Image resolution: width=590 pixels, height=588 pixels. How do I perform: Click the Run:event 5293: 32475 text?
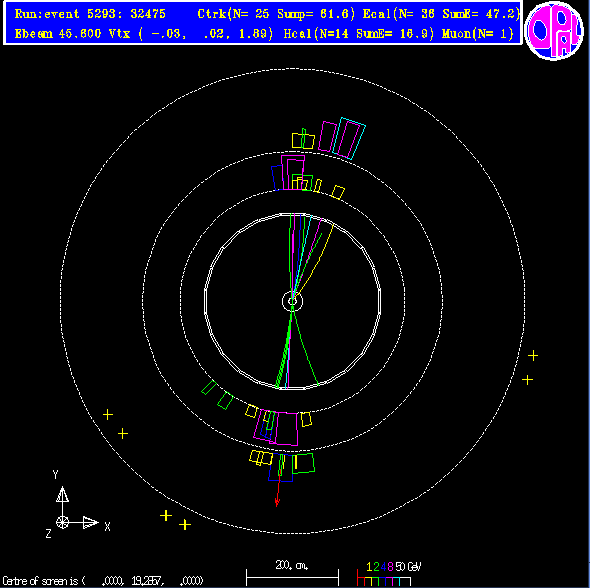[90, 14]
